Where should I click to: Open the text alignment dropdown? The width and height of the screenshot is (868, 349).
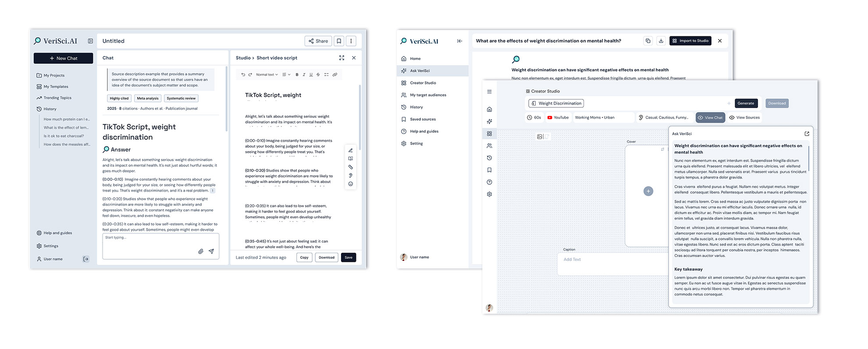click(x=286, y=75)
